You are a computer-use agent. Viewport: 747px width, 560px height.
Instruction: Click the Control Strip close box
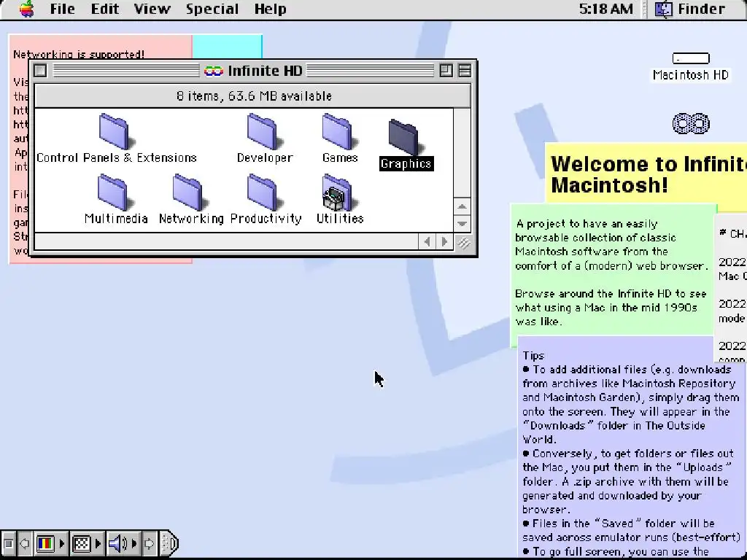pyautogui.click(x=8, y=543)
